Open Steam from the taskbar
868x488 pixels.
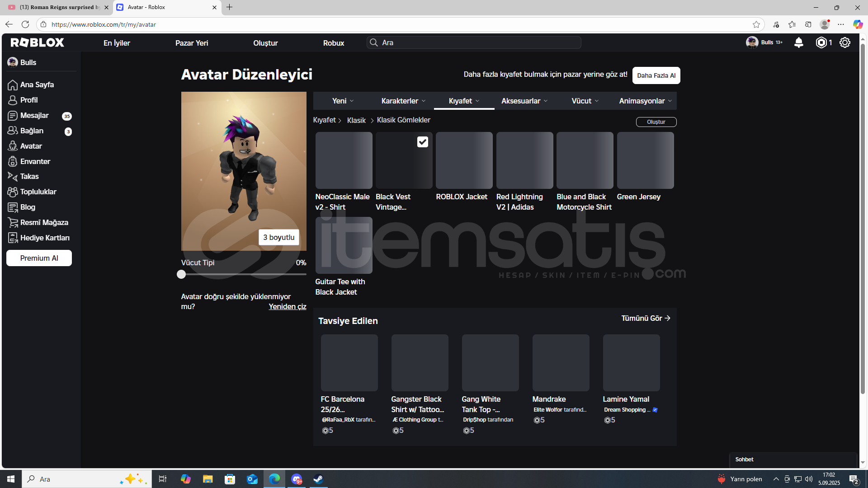pyautogui.click(x=318, y=479)
